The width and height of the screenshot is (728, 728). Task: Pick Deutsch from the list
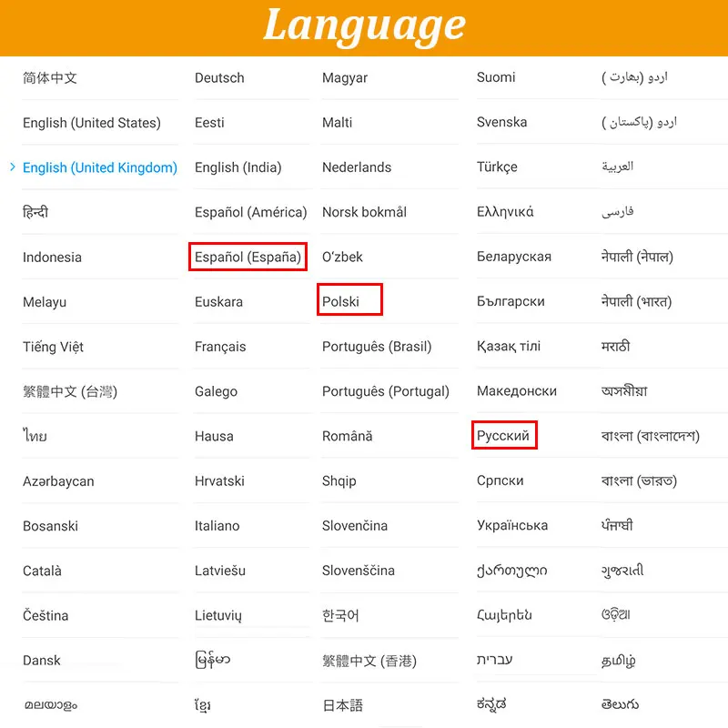(x=218, y=78)
